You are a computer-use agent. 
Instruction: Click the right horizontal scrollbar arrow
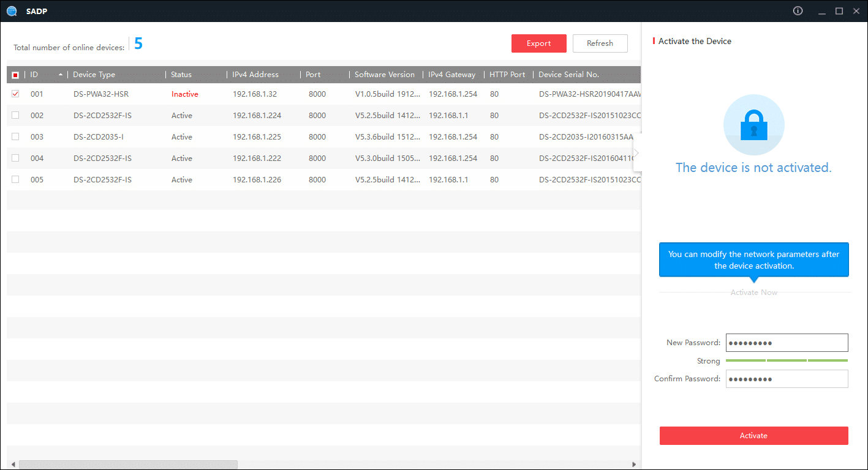(x=635, y=464)
